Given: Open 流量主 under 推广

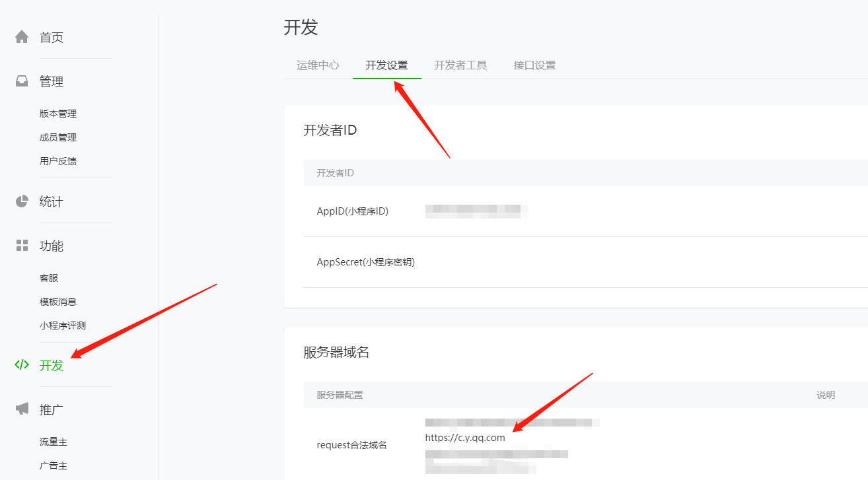Looking at the screenshot, I should pos(54,442).
